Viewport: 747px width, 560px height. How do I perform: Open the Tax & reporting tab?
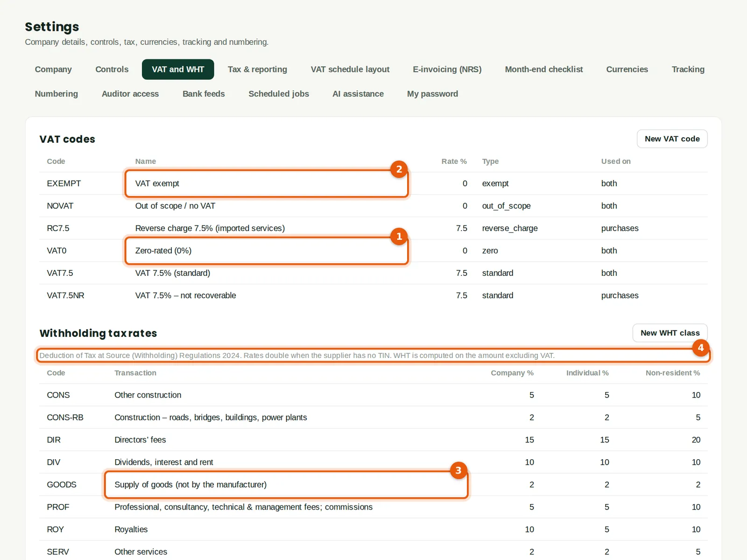257,70
